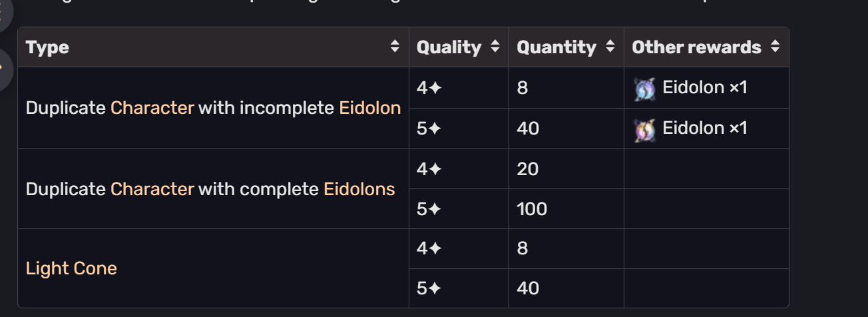Click the Type column header label

[47, 47]
